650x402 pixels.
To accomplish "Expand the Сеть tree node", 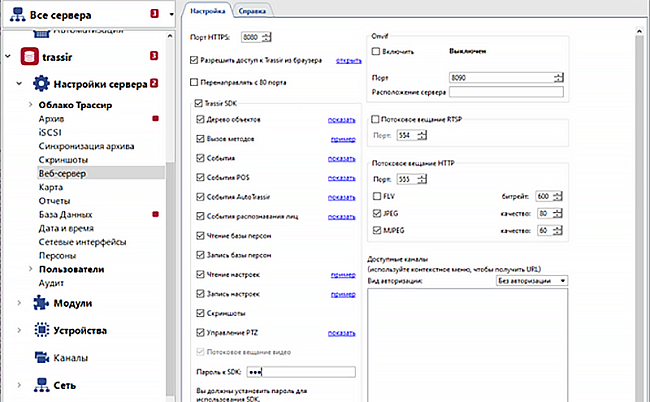I will [19, 385].
